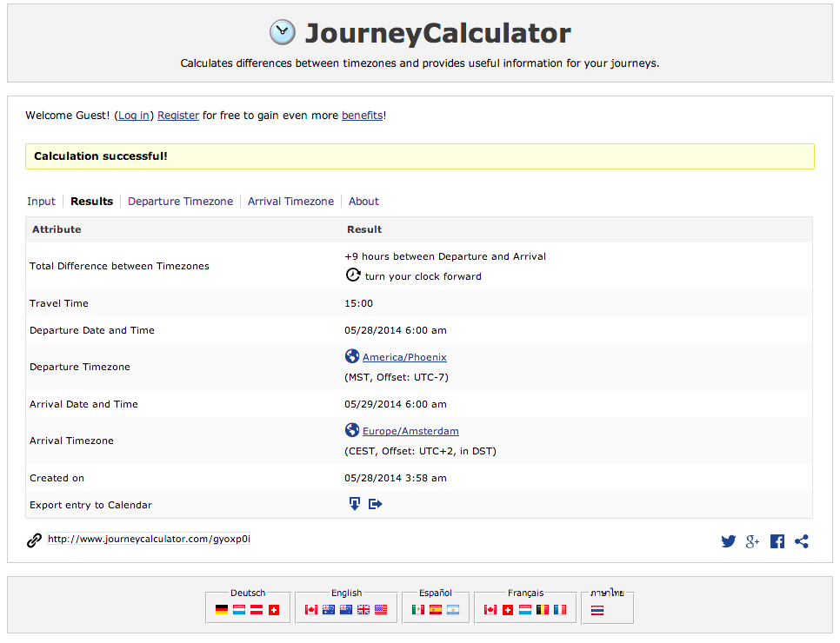Share the result on Google Plus

(753, 541)
